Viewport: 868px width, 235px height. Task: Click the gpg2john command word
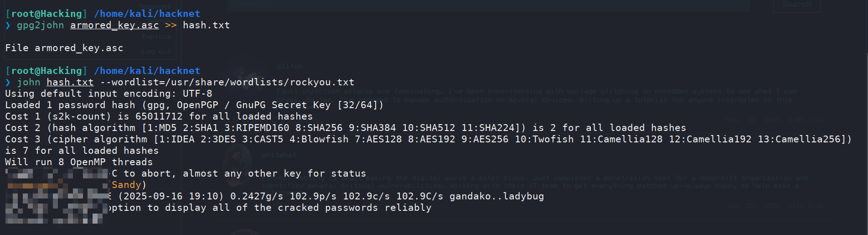41,26
